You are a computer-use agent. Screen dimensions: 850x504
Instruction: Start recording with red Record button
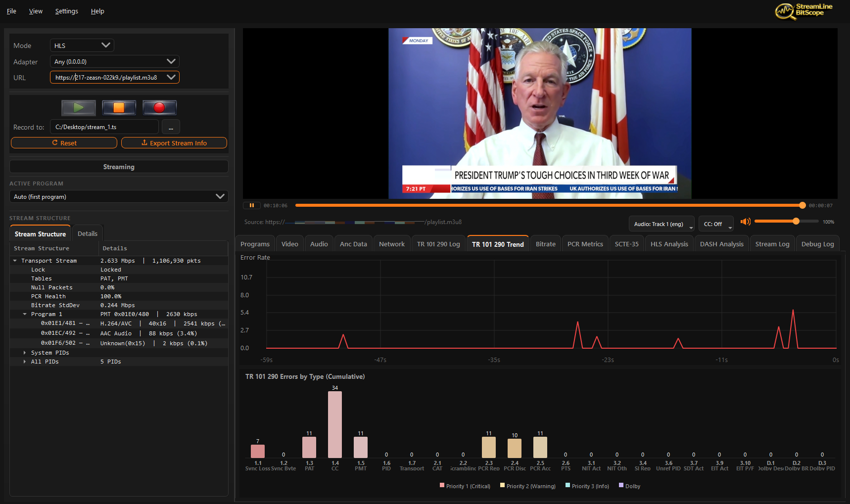pyautogui.click(x=159, y=107)
